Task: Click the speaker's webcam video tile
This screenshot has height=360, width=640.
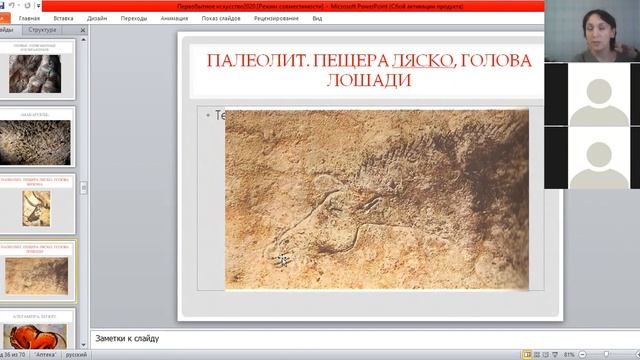Action: point(592,31)
